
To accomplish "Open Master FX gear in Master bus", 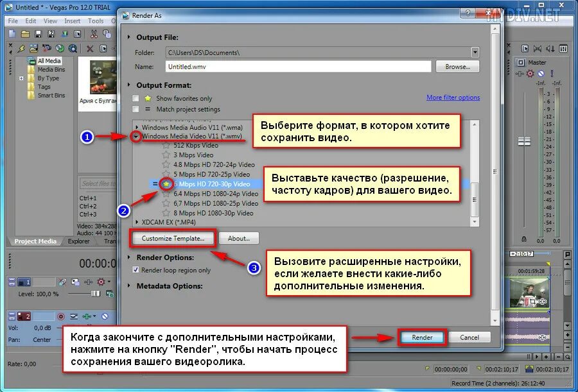I will point(530,73).
